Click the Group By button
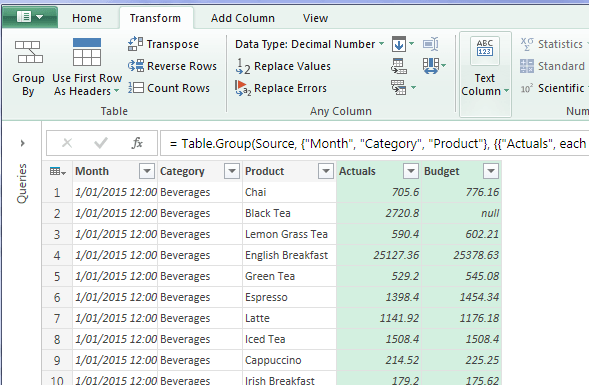The image size is (589, 385). (x=29, y=68)
